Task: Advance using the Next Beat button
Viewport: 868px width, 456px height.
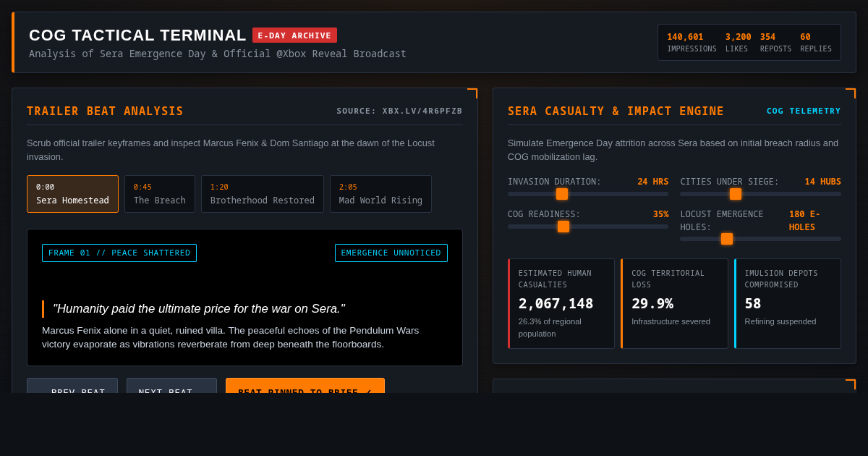Action: coord(171,386)
